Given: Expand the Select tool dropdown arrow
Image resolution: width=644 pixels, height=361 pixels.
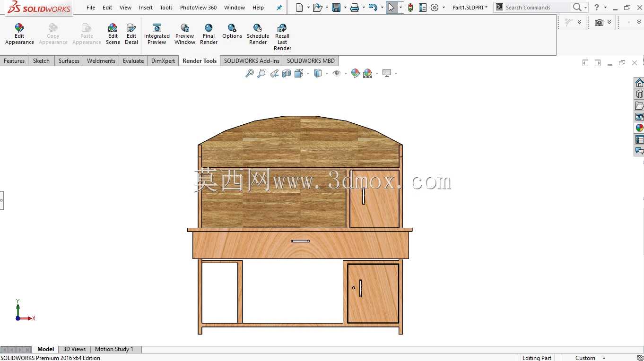Looking at the screenshot, I should point(400,8).
